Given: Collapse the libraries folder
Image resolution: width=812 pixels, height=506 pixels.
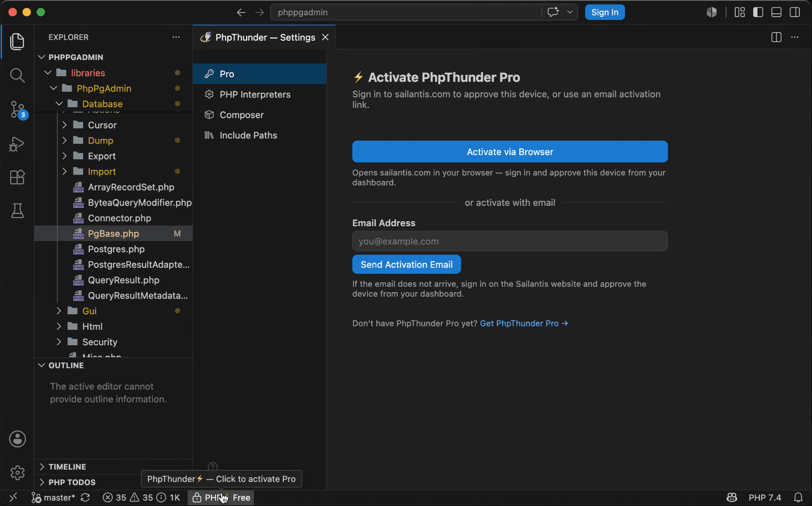Looking at the screenshot, I should [48, 73].
